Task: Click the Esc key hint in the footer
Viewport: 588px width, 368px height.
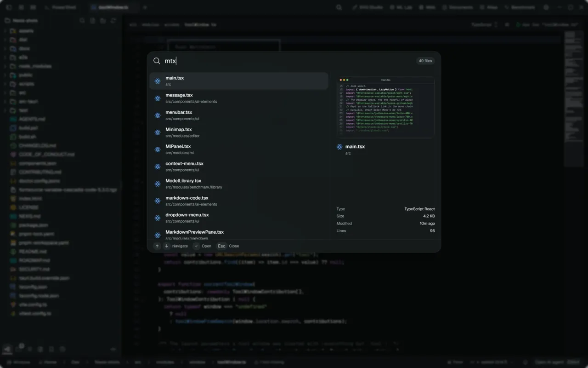Action: click(x=222, y=246)
